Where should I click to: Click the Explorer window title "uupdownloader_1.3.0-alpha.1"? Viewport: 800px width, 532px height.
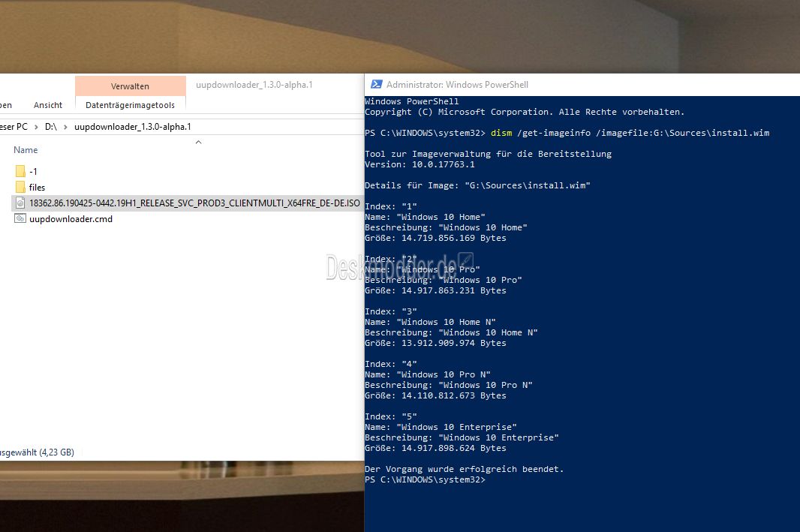[254, 85]
